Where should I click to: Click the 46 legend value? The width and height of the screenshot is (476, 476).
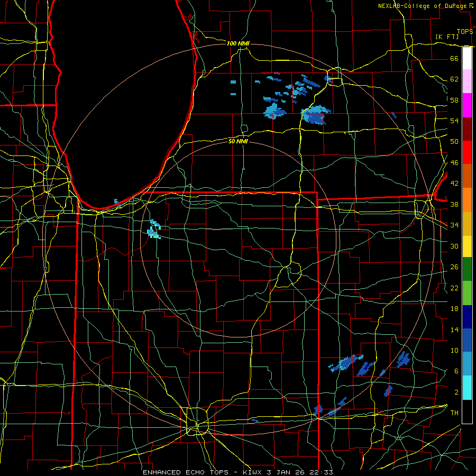pyautogui.click(x=454, y=163)
